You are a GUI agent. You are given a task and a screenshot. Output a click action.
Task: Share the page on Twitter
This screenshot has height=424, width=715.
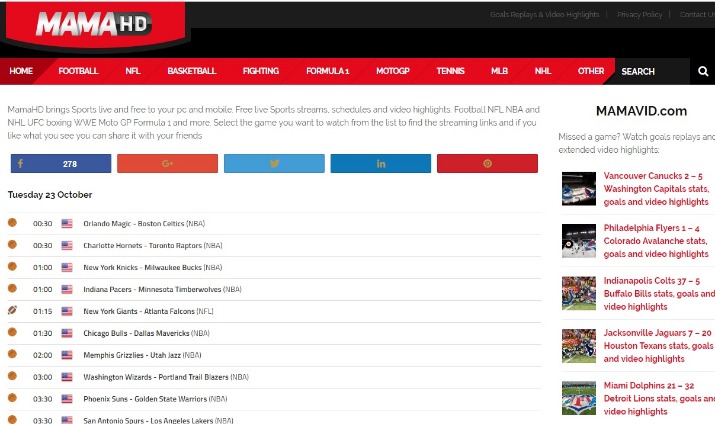coord(274,163)
